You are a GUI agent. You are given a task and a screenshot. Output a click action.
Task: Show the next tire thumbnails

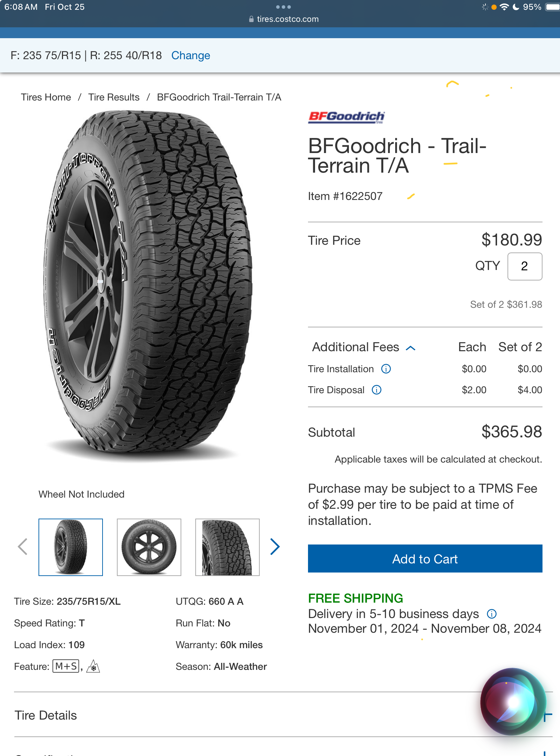point(275,547)
